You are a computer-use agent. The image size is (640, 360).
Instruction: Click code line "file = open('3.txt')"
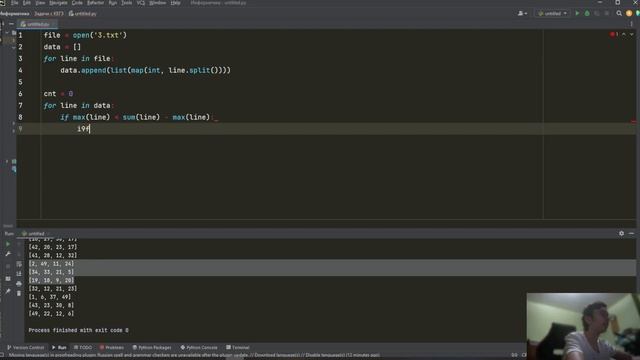coord(85,35)
